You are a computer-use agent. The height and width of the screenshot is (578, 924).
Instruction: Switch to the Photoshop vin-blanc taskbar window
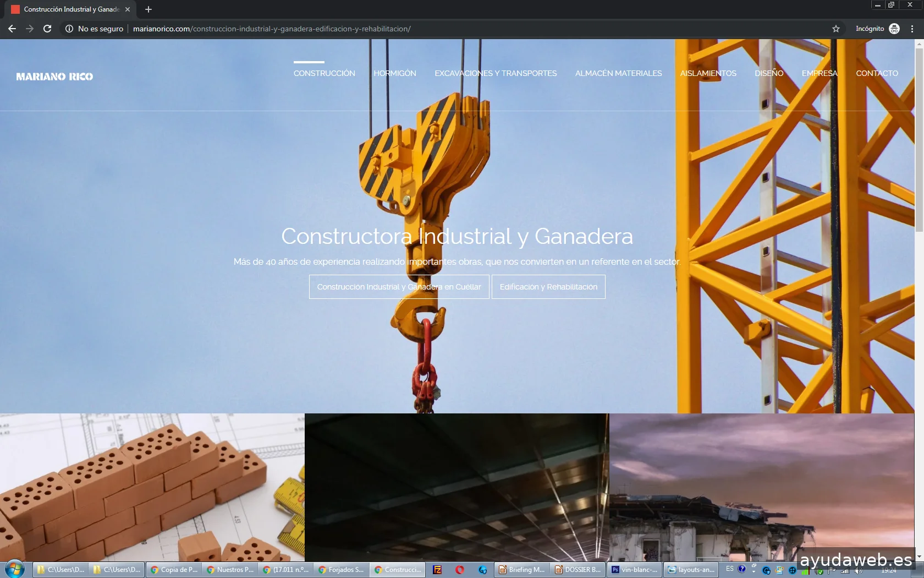(635, 570)
